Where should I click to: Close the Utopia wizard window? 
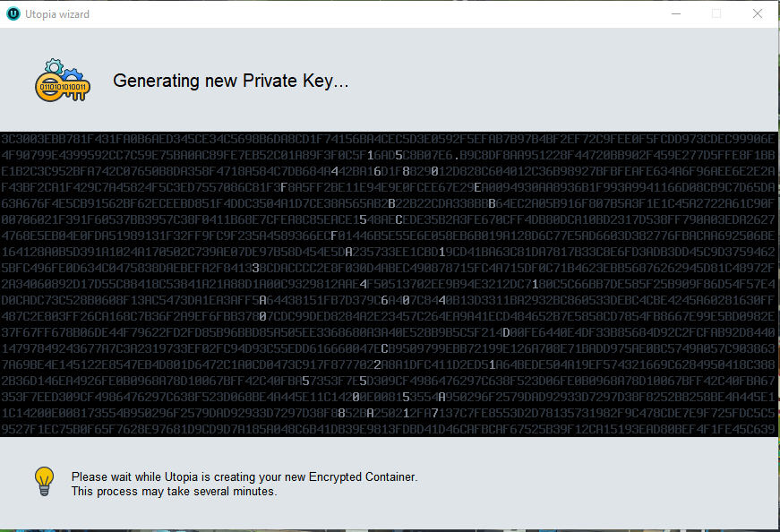758,14
